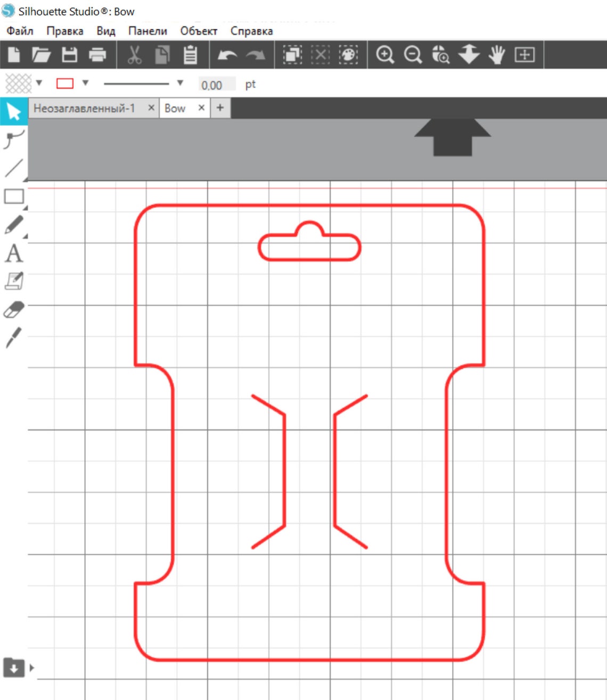Click the Zoom In magnifier icon
This screenshot has height=700, width=607.
pyautogui.click(x=385, y=54)
